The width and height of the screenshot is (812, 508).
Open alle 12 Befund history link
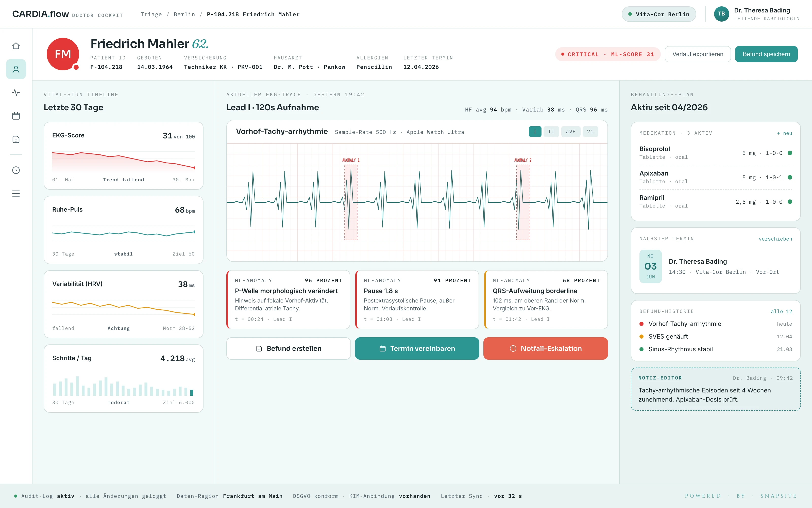tap(782, 311)
